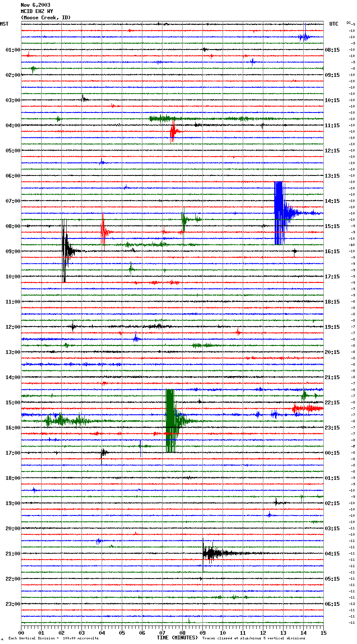This screenshot has width=357, height=644.
Task: Click the 03:00 MST row label
Action: 13,100
